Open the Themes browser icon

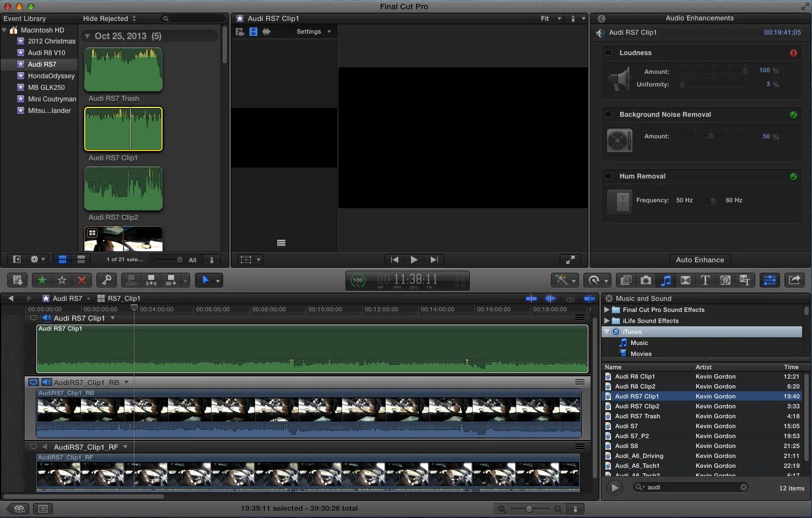pos(745,280)
